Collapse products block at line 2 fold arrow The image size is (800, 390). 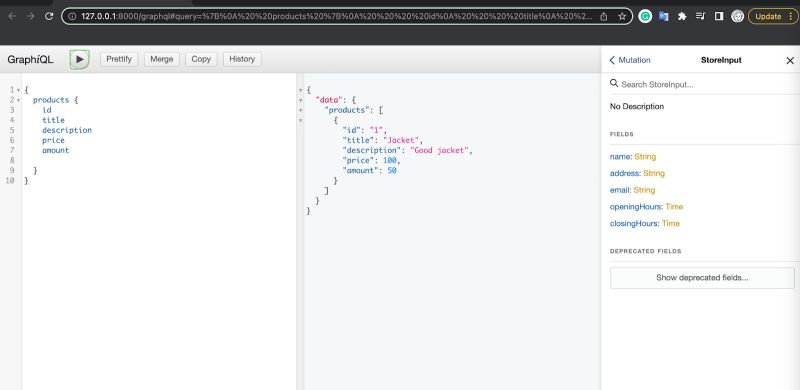(x=18, y=100)
